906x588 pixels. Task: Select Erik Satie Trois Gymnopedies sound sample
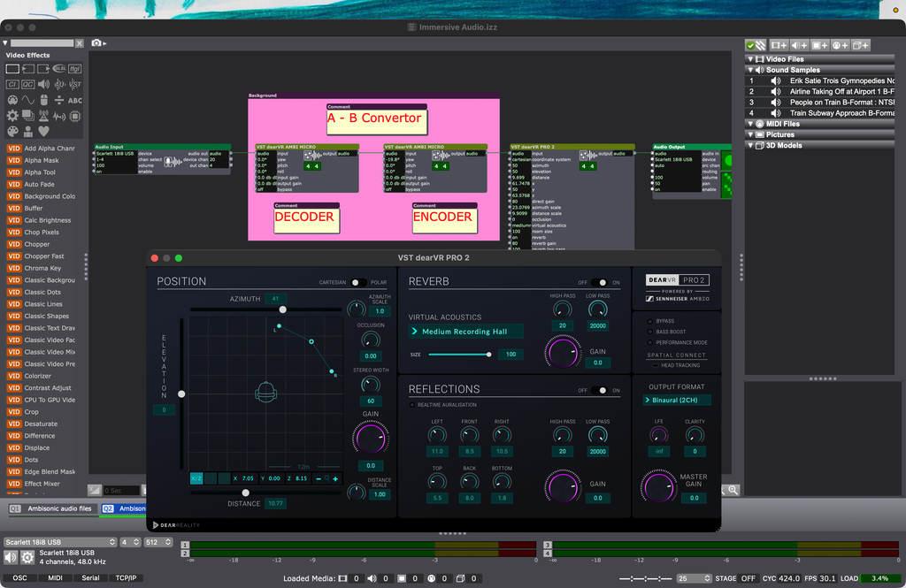click(x=819, y=80)
